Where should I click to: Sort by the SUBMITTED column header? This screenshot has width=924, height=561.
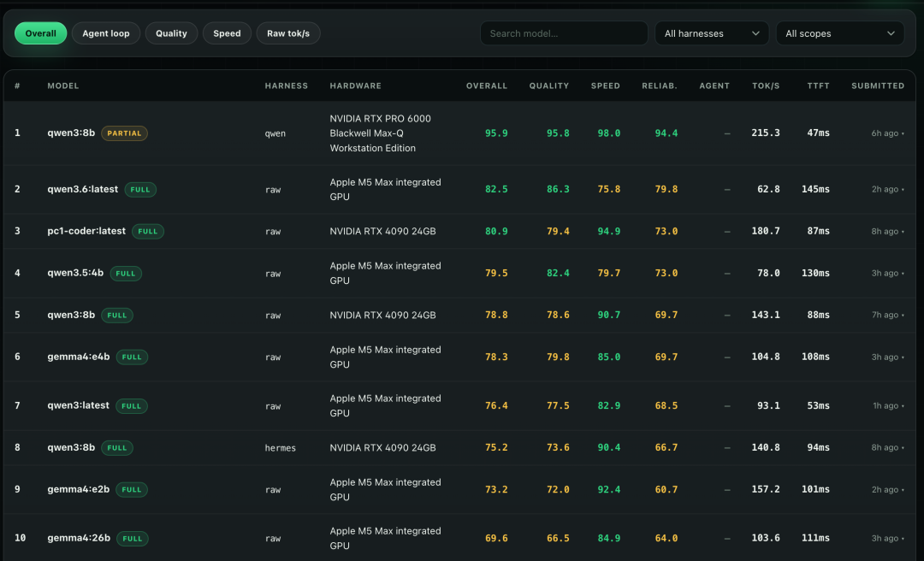[x=878, y=86]
